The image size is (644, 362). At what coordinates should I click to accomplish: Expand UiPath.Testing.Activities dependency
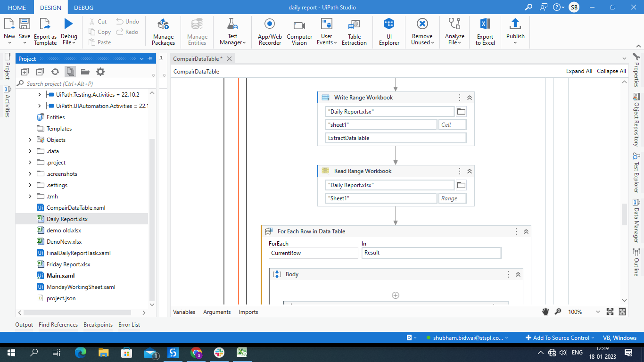pos(40,95)
